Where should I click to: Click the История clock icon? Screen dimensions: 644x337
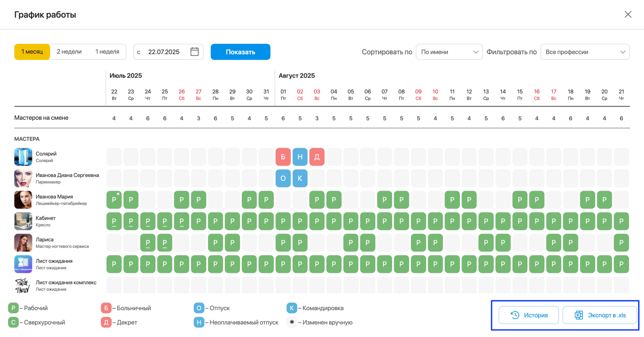[x=515, y=315]
